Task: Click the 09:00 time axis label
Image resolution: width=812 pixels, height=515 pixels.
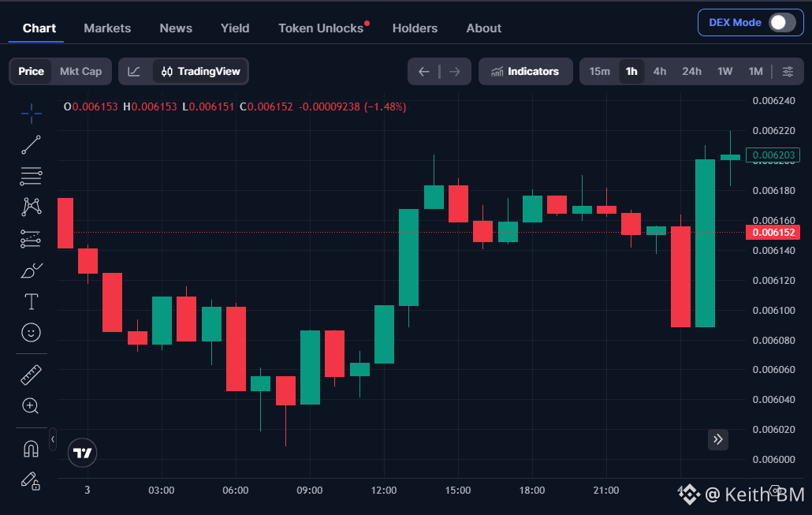Action: (x=310, y=490)
